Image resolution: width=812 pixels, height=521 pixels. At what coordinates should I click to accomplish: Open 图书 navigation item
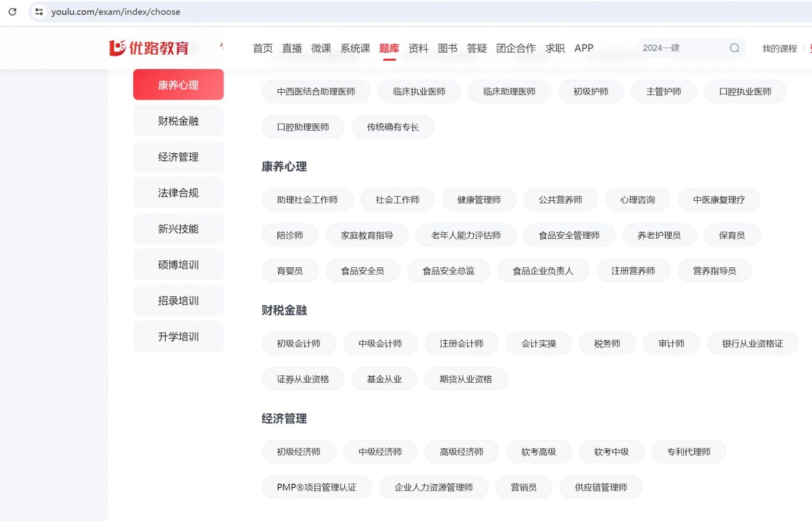448,48
